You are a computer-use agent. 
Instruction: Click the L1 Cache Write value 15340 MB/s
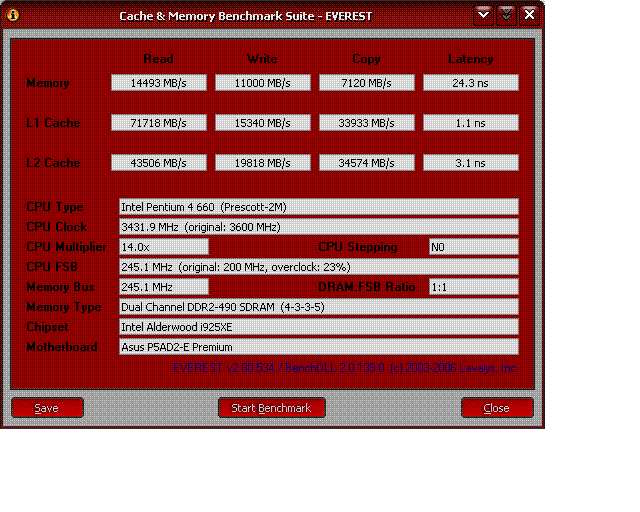(263, 123)
